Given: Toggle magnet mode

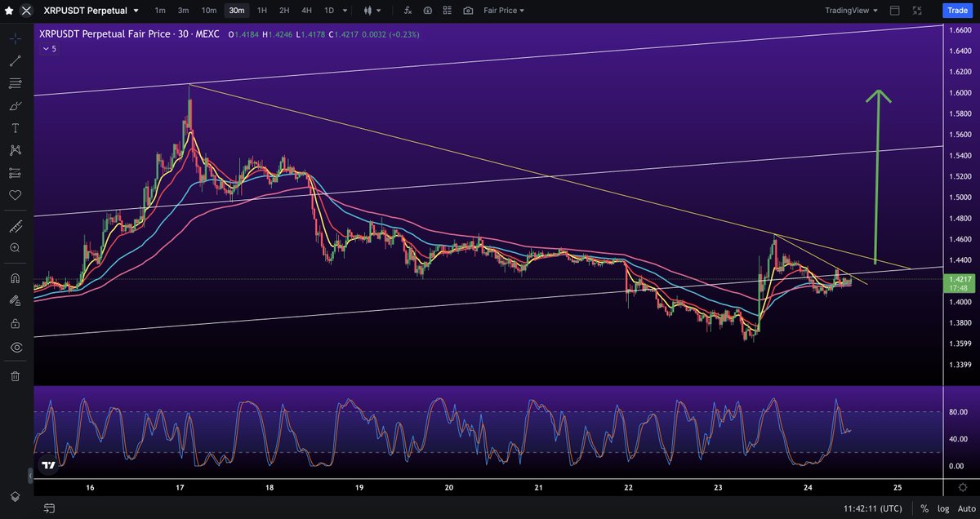Looking at the screenshot, I should point(15,278).
